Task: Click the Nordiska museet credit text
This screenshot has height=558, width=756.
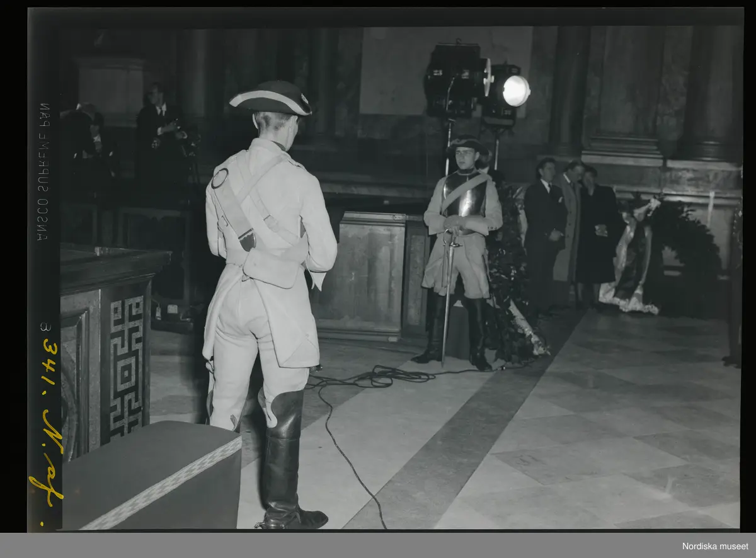Action: point(715,546)
